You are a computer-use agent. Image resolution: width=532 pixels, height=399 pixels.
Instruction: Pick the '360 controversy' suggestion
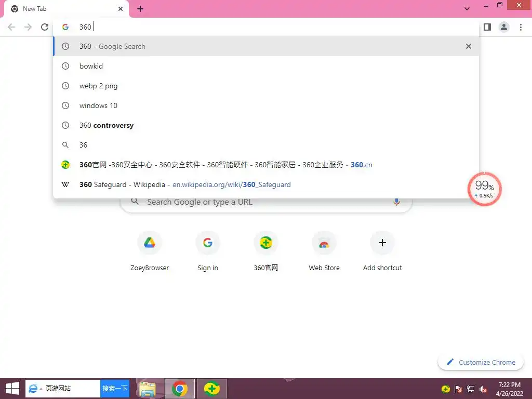pos(266,125)
